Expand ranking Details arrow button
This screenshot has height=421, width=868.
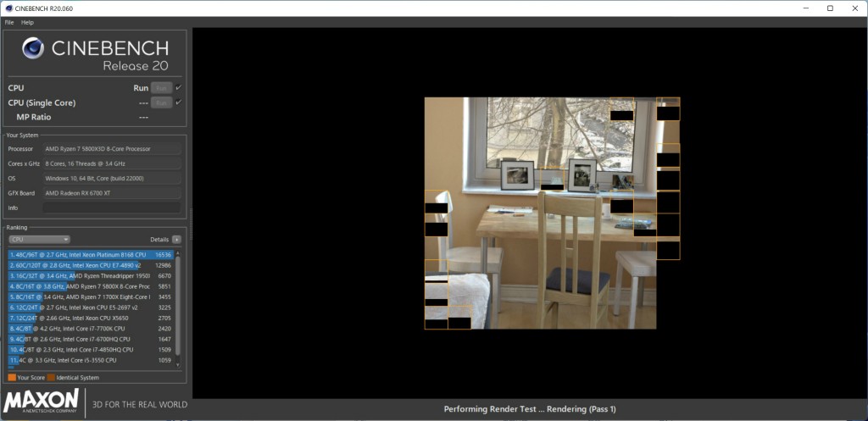tap(176, 240)
